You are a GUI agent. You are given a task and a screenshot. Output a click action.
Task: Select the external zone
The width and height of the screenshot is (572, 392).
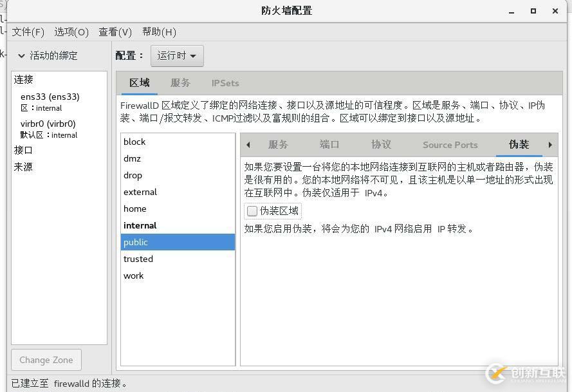point(178,192)
